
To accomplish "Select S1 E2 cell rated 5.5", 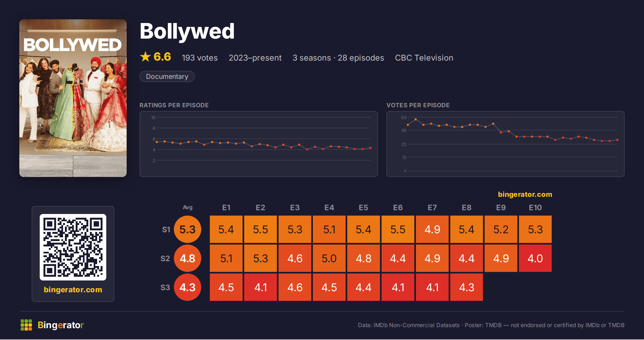I will pyautogui.click(x=261, y=230).
